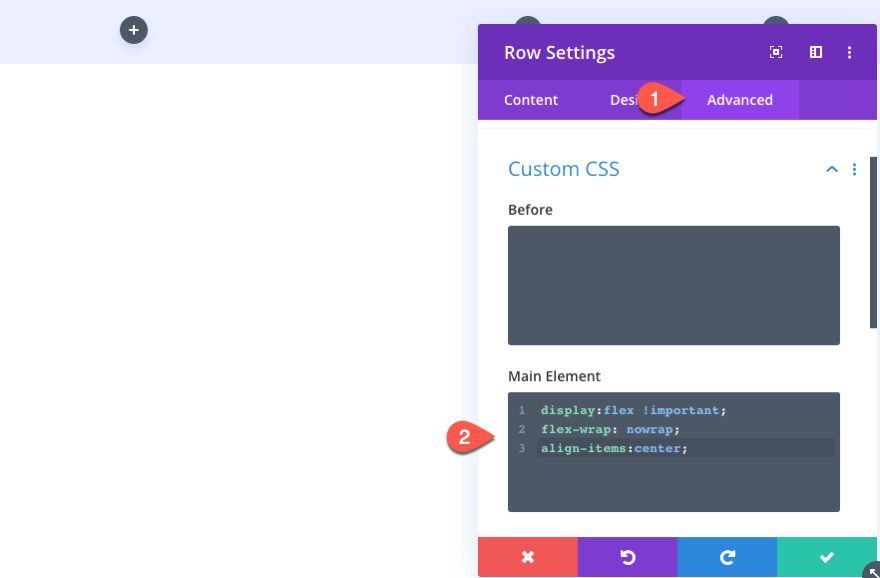Open the Row Settings three-dot menu
This screenshot has height=578, width=880.
tap(849, 52)
